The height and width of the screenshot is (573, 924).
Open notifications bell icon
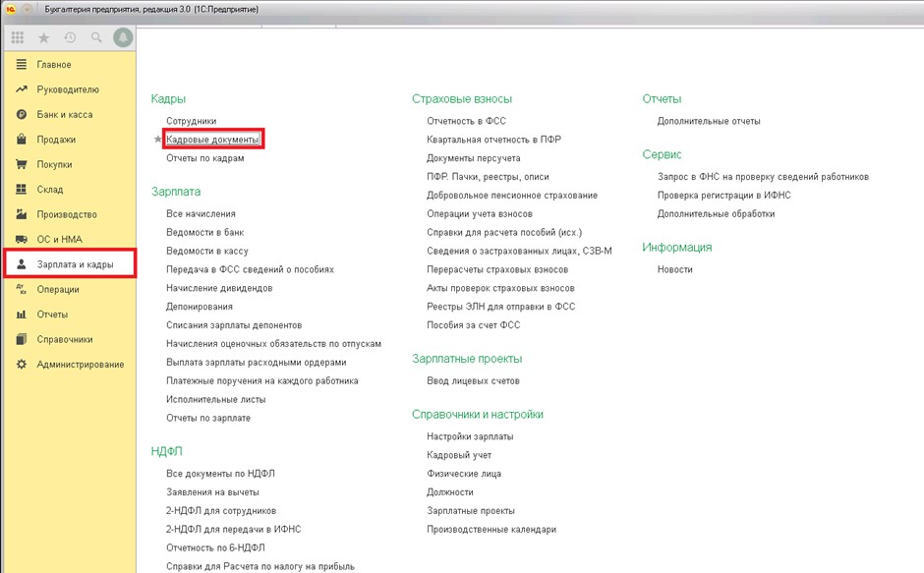123,37
